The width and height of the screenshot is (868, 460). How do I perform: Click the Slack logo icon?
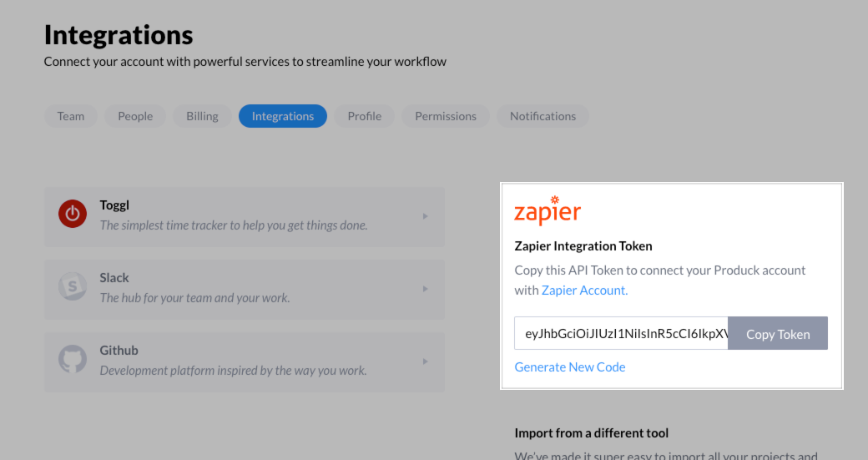coord(73,287)
